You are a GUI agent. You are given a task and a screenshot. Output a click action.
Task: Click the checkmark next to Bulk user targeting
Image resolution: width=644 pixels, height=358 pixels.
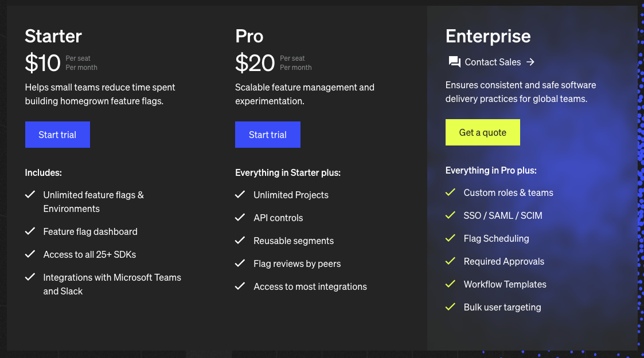(451, 307)
